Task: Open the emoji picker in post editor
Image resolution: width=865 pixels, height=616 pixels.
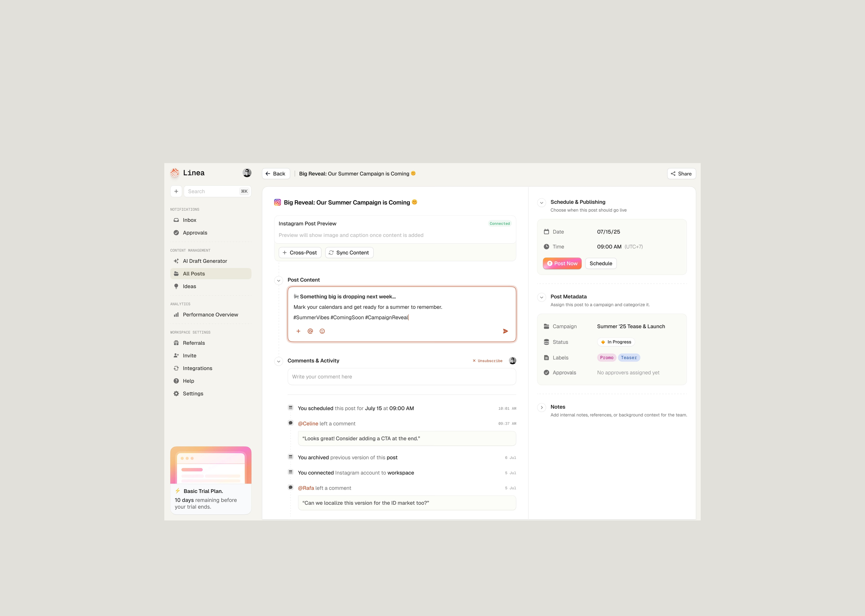Action: pos(322,331)
